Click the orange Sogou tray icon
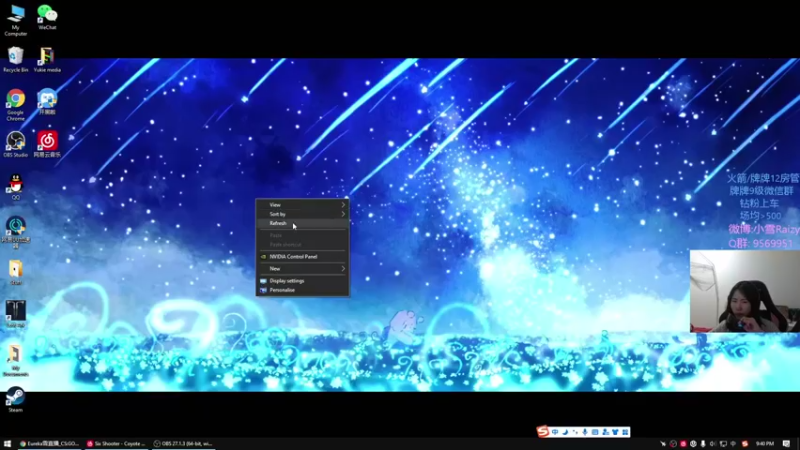Screen dimensions: 800x450 745,444
